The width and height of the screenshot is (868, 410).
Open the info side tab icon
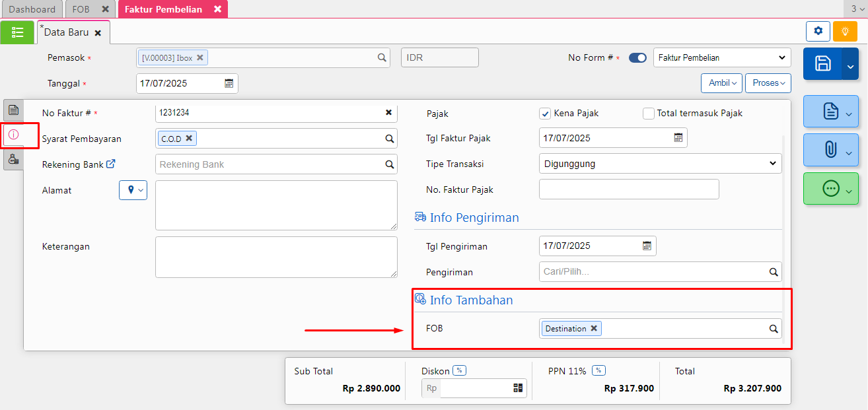(13, 135)
